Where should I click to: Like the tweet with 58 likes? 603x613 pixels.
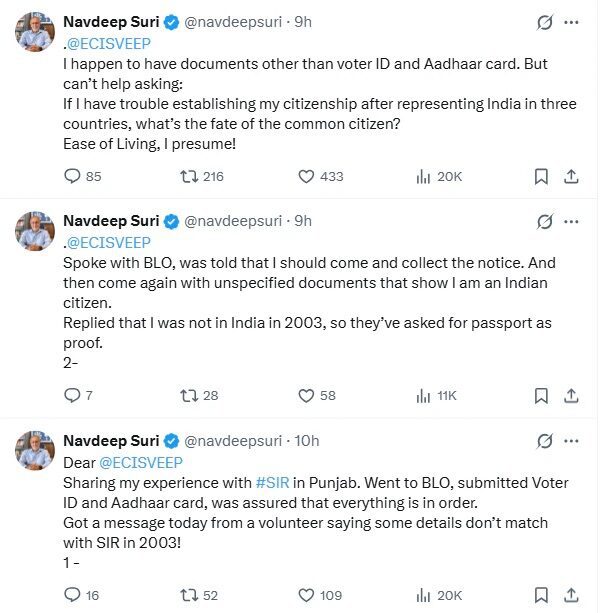pos(317,396)
